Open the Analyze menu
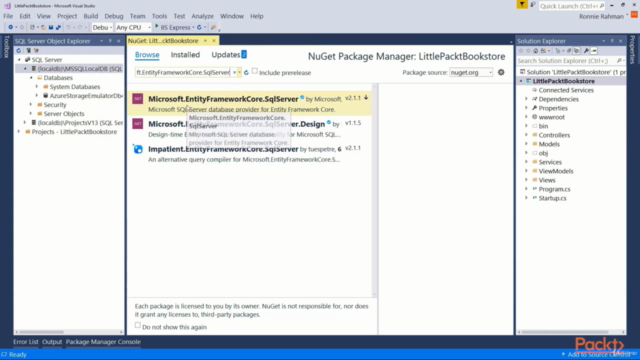640x360 pixels. [202, 16]
